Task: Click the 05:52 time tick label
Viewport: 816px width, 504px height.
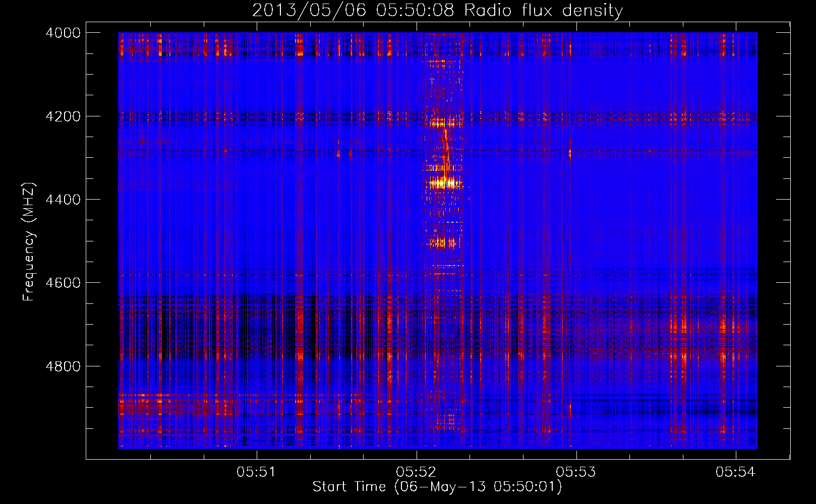Action: coord(416,472)
